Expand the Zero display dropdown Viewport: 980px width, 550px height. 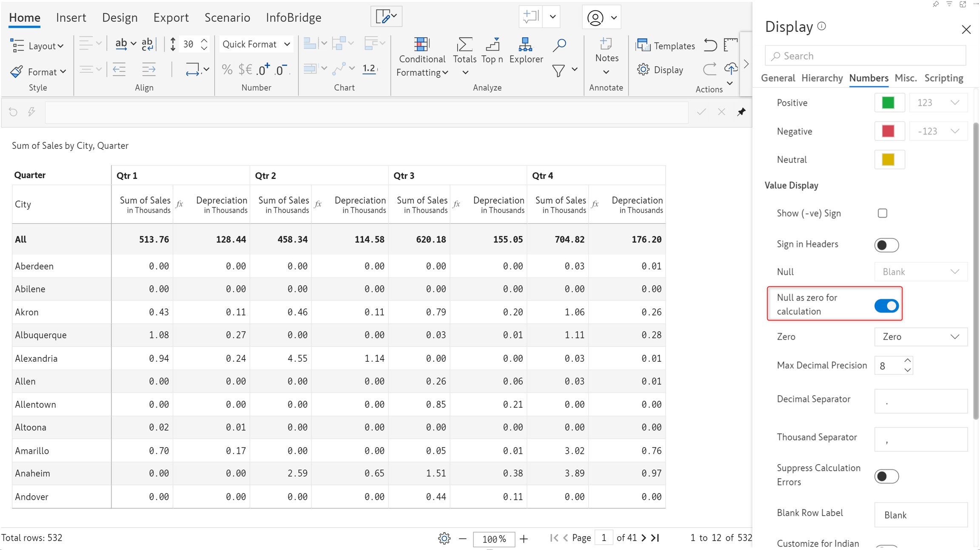[920, 337]
